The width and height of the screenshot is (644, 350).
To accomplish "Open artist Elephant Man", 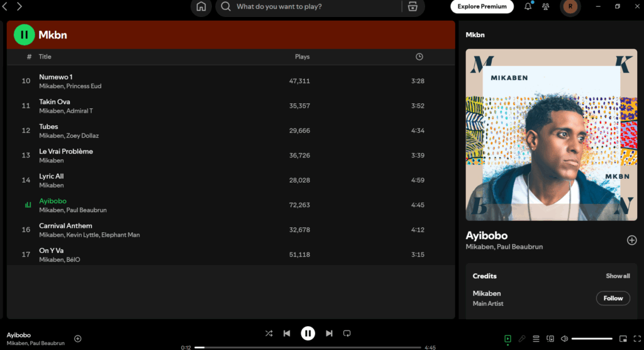I will (120, 235).
